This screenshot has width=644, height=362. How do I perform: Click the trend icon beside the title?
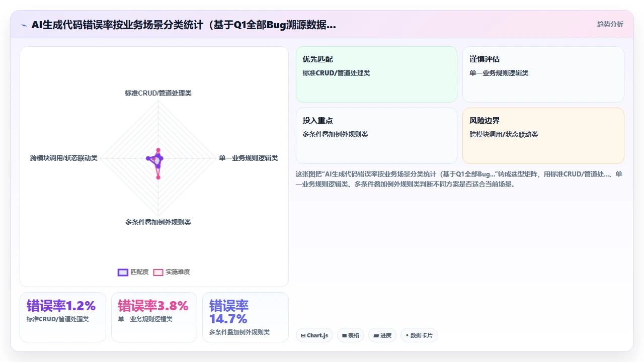(x=24, y=25)
